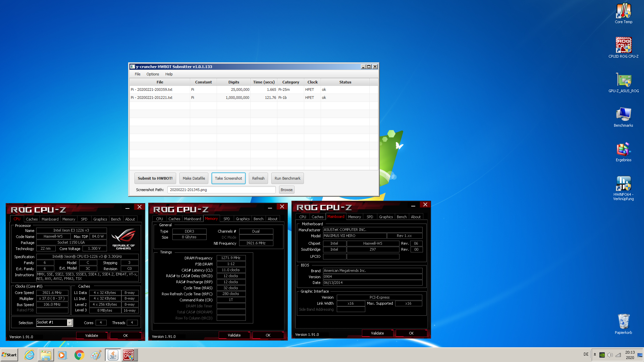Click the Refresh button
This screenshot has height=362, width=644.
click(258, 178)
